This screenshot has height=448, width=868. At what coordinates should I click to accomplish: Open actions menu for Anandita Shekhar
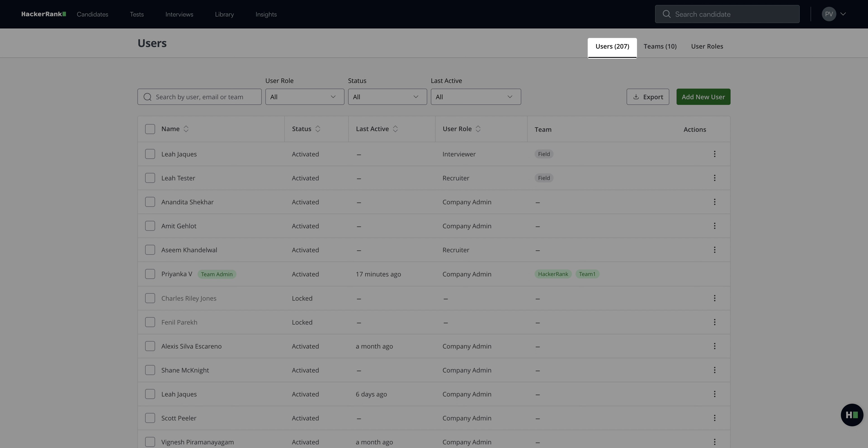(x=714, y=202)
